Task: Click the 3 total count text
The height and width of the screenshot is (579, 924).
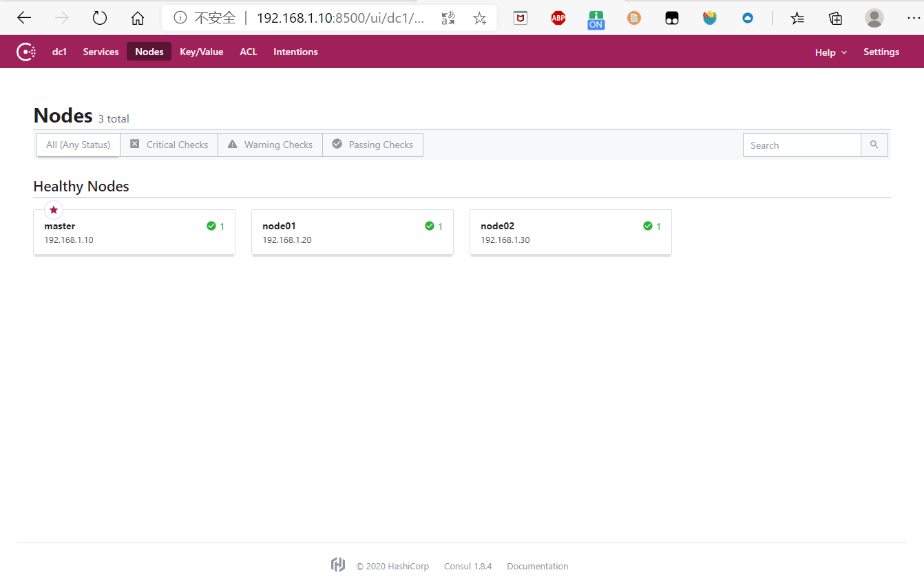Action: pos(114,118)
